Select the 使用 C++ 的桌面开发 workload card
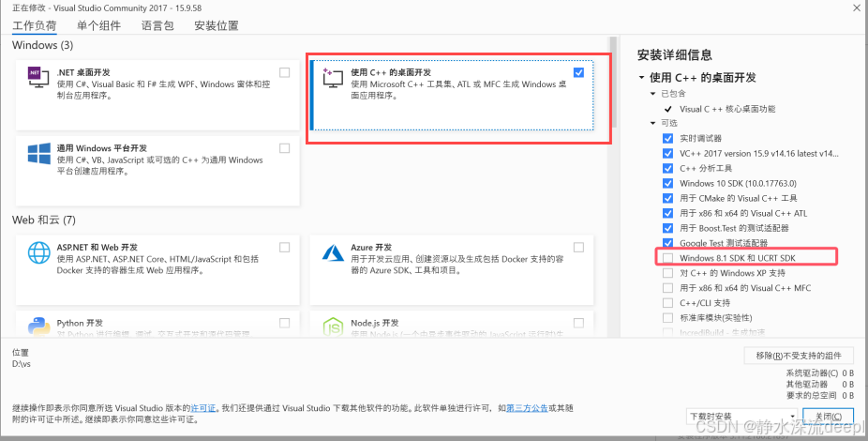This screenshot has width=868, height=441. pyautogui.click(x=452, y=96)
